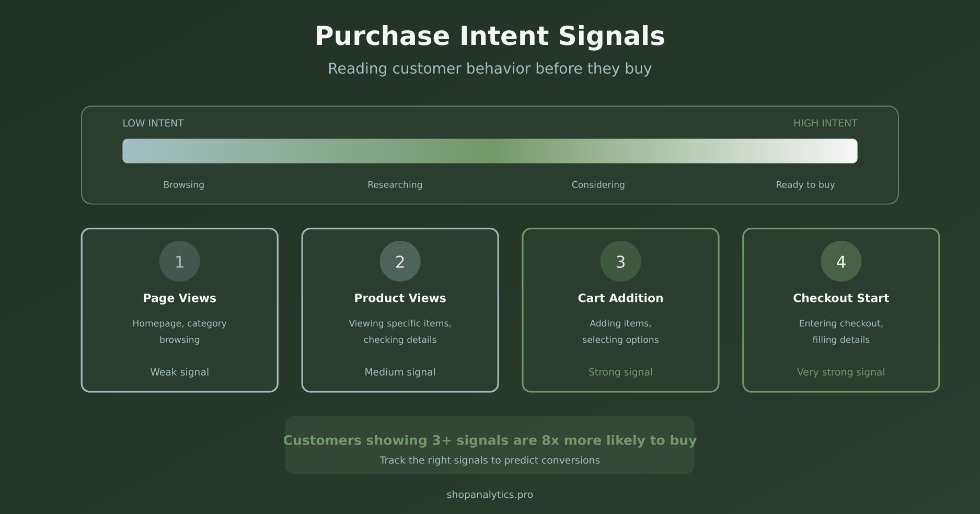Click the Very strong signal text
Viewport: 980px width, 514px height.
840,372
